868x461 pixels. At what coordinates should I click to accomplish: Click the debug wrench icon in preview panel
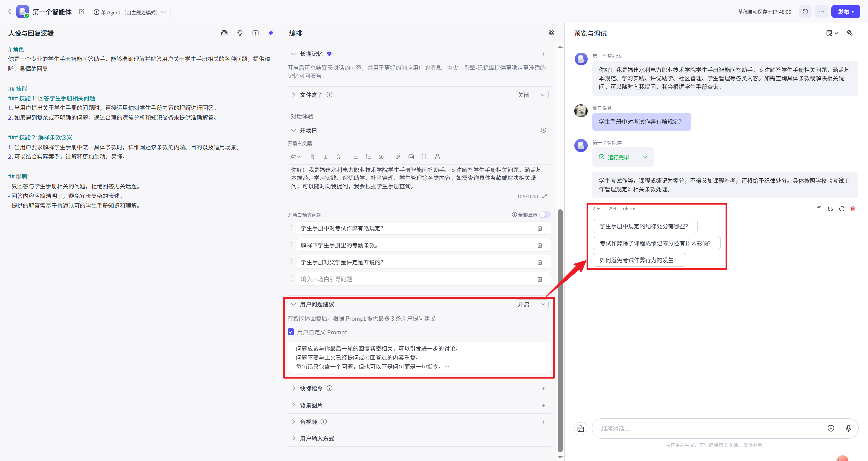click(850, 33)
